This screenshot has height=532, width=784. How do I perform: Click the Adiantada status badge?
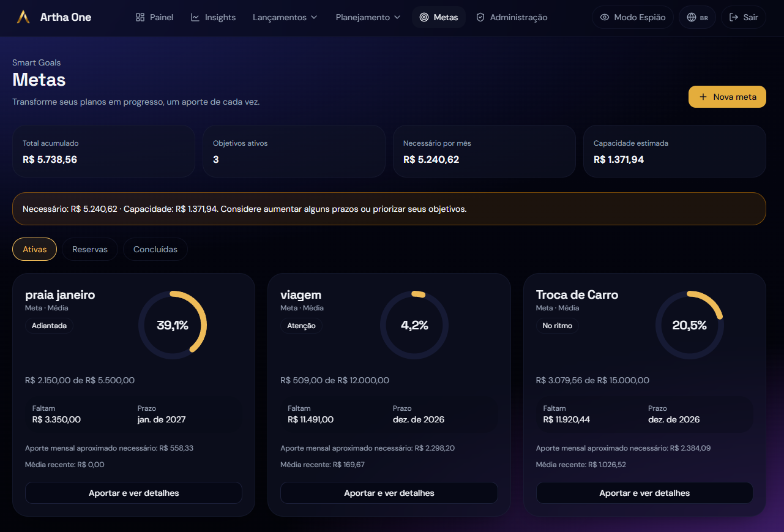(x=49, y=326)
